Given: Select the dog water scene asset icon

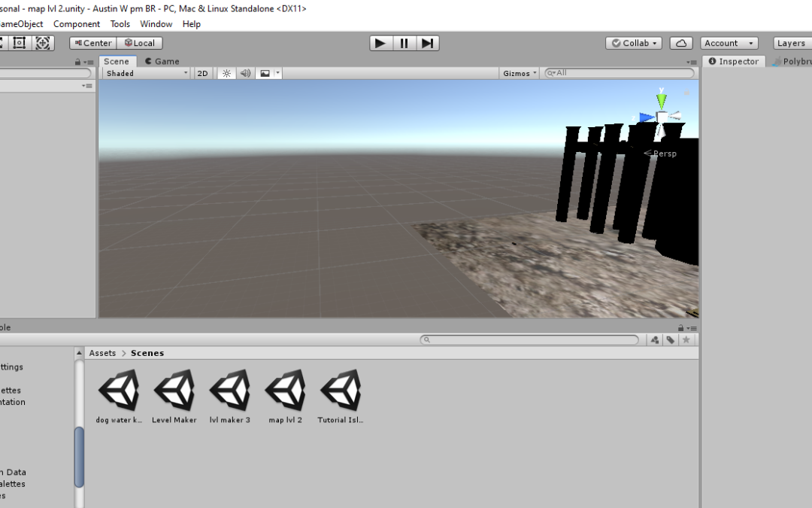Looking at the screenshot, I should [119, 391].
